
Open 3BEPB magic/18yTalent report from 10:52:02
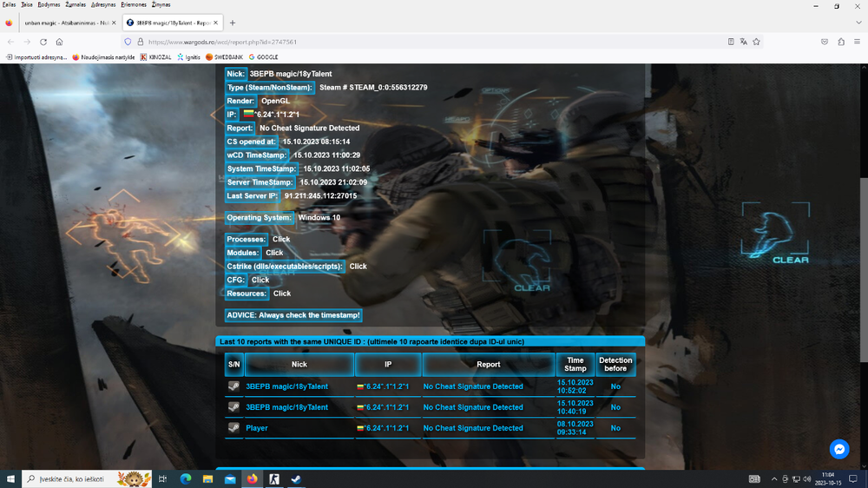click(286, 386)
